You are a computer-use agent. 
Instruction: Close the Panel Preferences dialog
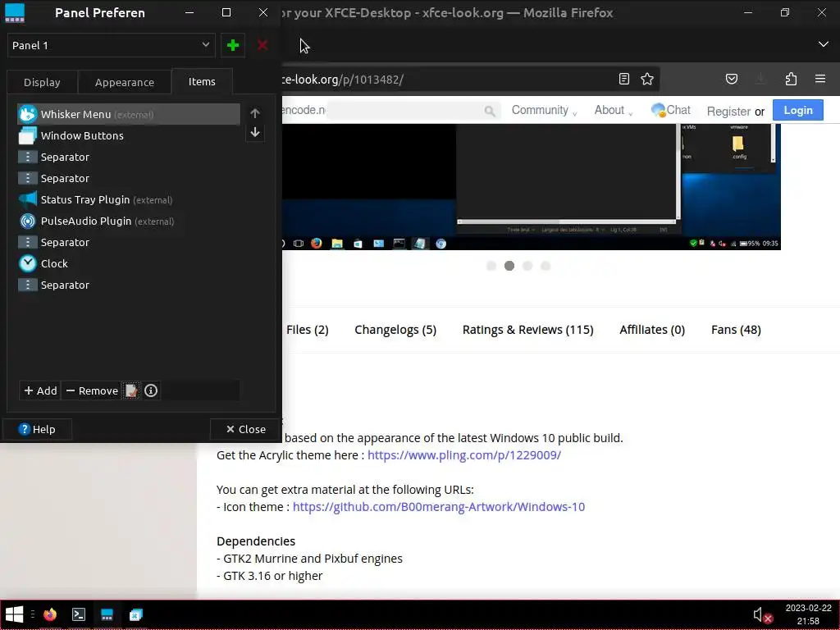(245, 429)
